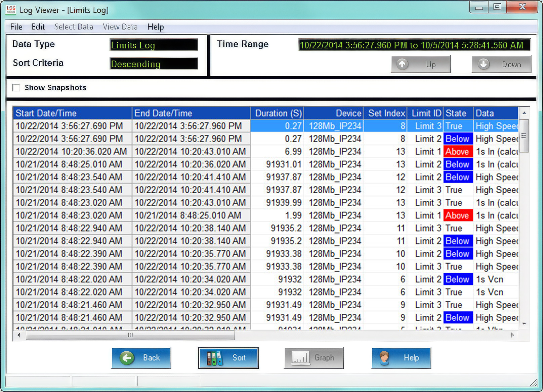Sort by Start Date/Time column header
The width and height of the screenshot is (543, 392).
(72, 113)
